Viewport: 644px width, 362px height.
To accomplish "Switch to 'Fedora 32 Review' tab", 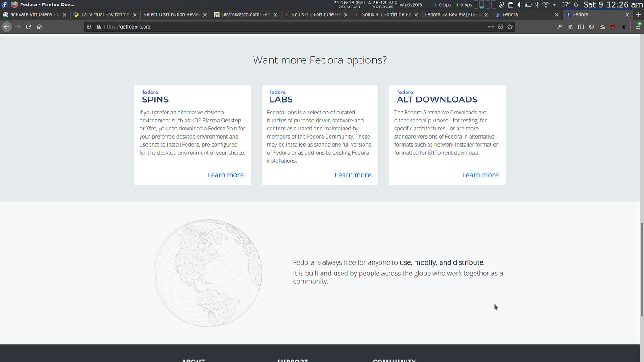I will pyautogui.click(x=457, y=14).
